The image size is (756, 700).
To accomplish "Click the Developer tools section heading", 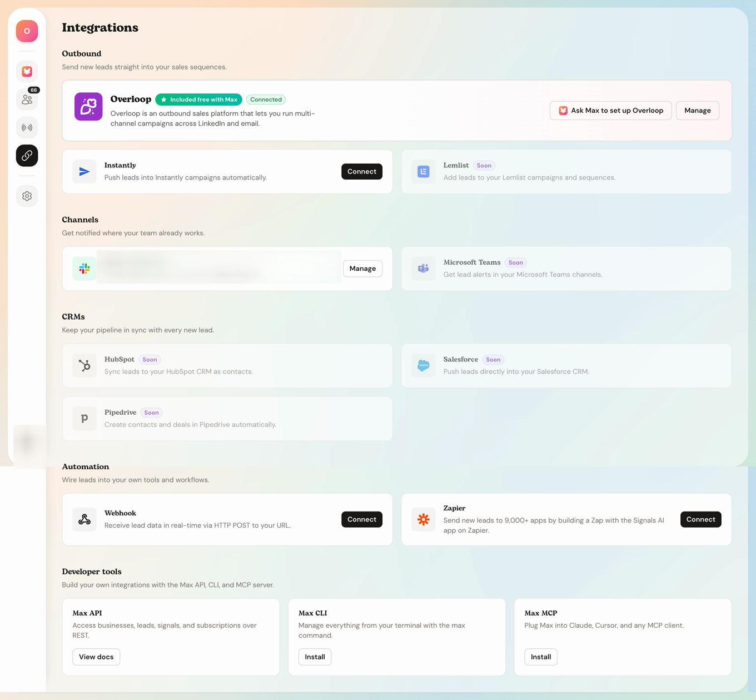I will point(92,572).
